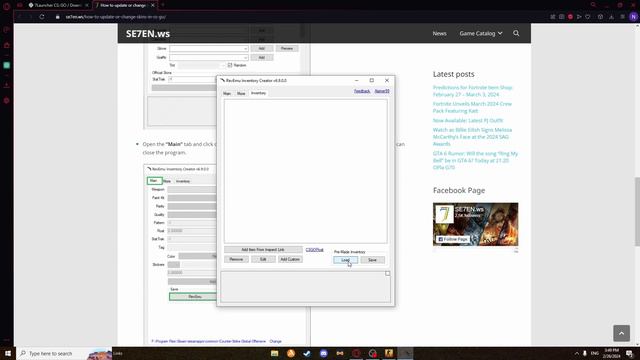Click the scroll-to-top arrow button
640x360 pixels.
(x=621, y=333)
